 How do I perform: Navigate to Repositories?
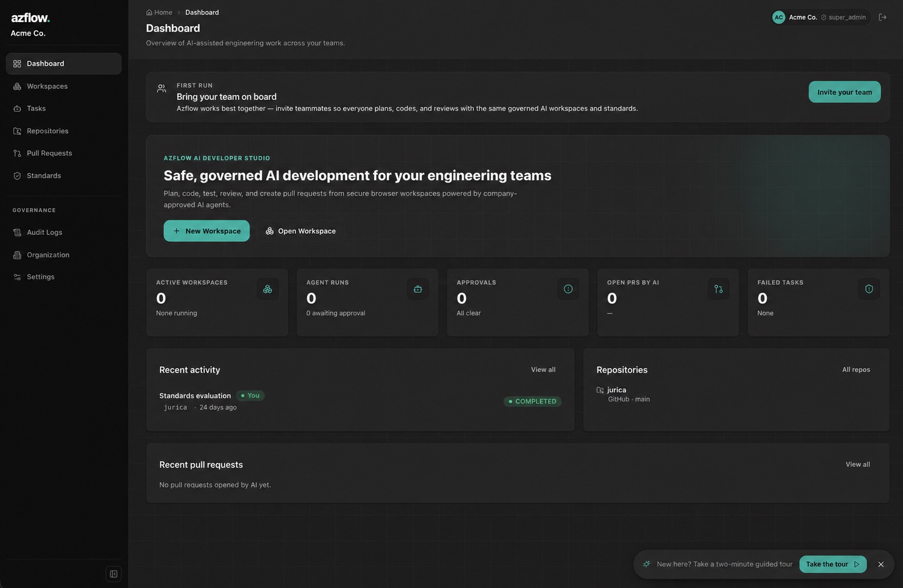click(63, 131)
